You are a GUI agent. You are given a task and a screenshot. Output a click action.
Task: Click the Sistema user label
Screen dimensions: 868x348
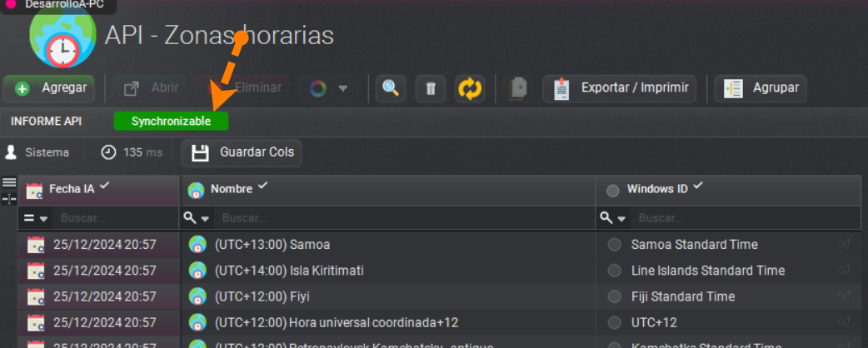(x=37, y=152)
